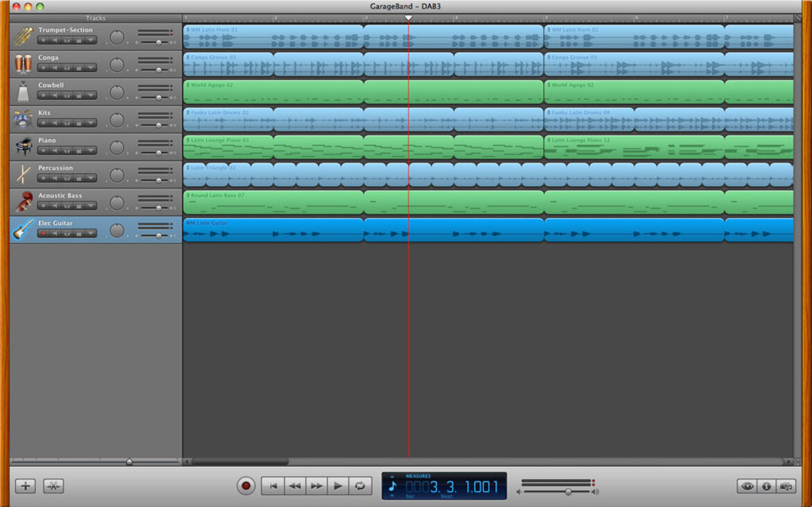Viewport: 812px width, 507px height.
Task: Expand automation for the Elec Guitar track
Action: click(91, 233)
